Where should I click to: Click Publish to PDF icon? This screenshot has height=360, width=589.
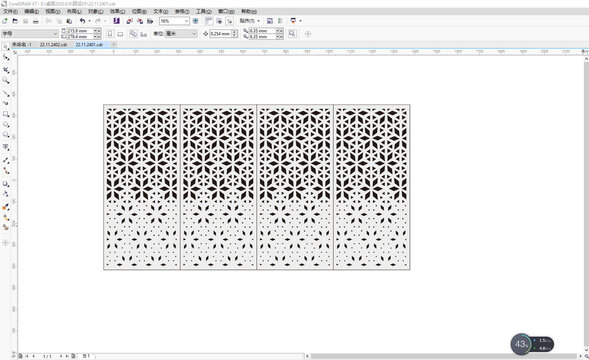[x=150, y=21]
